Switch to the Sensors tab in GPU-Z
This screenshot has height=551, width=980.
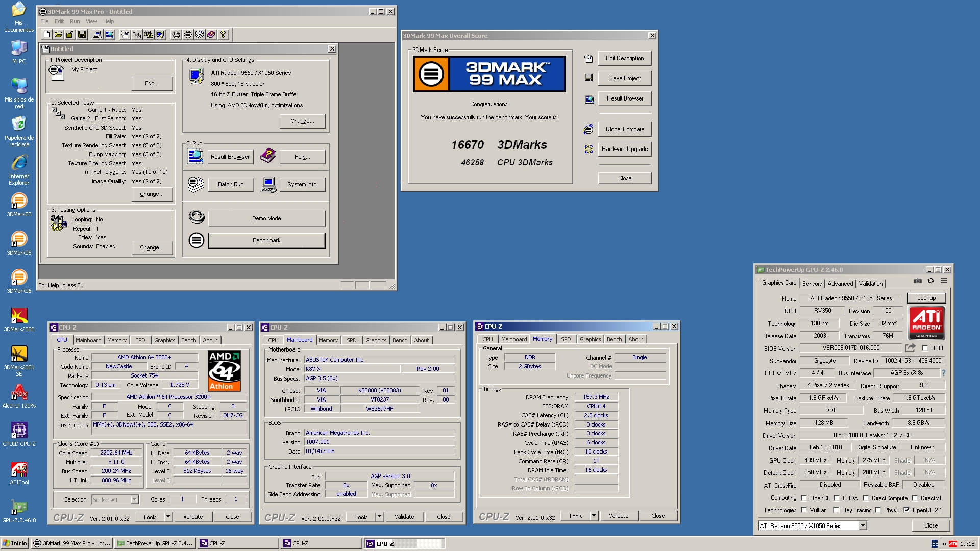point(812,284)
